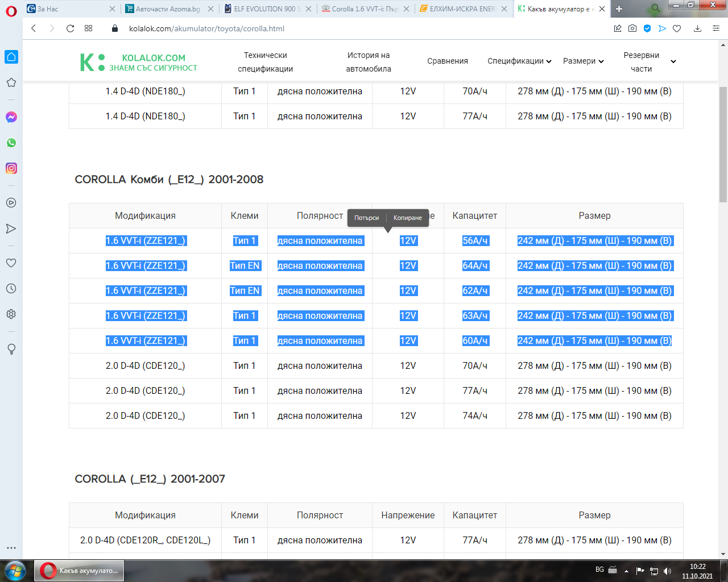
Task: Click the Потърси popup button
Action: pyautogui.click(x=366, y=218)
